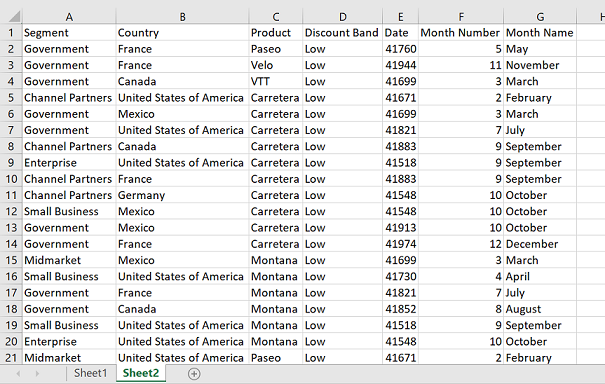This screenshot has width=605, height=384.
Task: Select Germany in the Country column
Action: tap(182, 195)
